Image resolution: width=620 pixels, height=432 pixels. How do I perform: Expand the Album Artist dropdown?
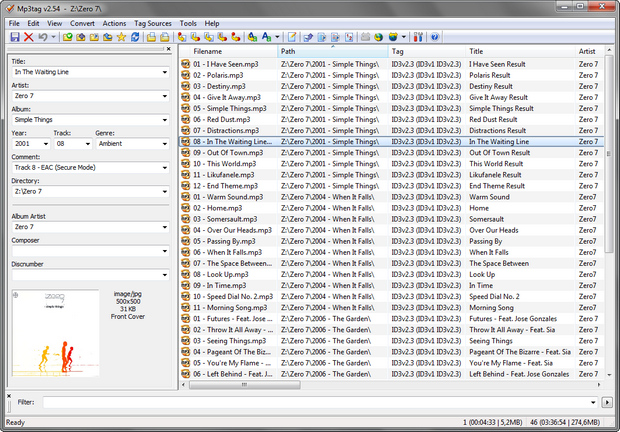(x=164, y=227)
